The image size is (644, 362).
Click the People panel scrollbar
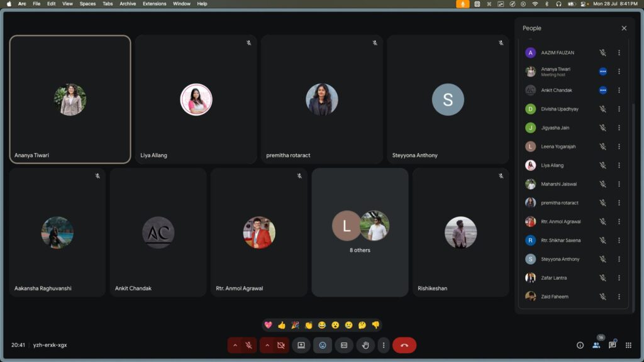coord(633,189)
